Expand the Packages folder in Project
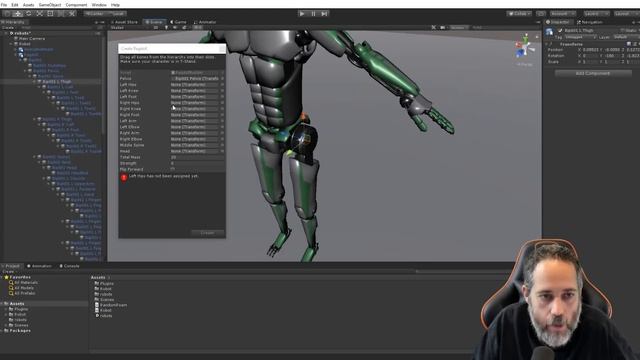The width and height of the screenshot is (640, 360). tap(2, 331)
